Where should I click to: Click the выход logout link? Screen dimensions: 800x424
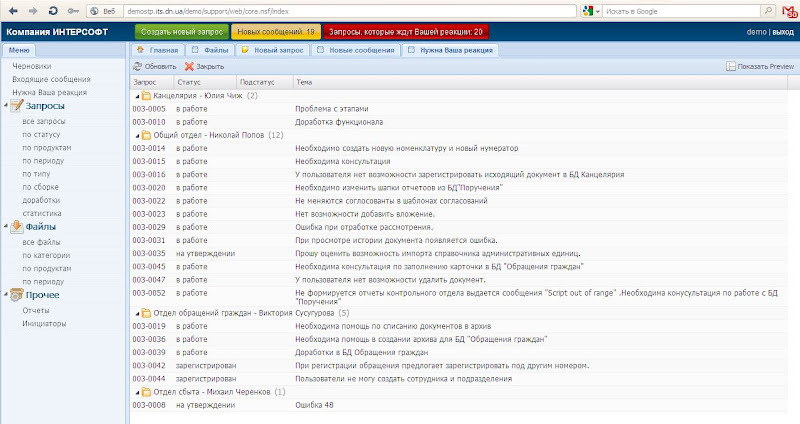pyautogui.click(x=783, y=32)
